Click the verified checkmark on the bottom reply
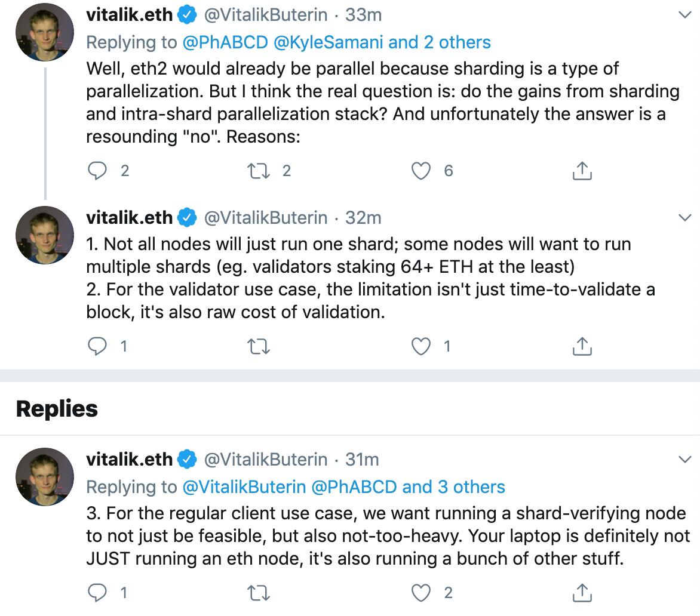 point(186,460)
